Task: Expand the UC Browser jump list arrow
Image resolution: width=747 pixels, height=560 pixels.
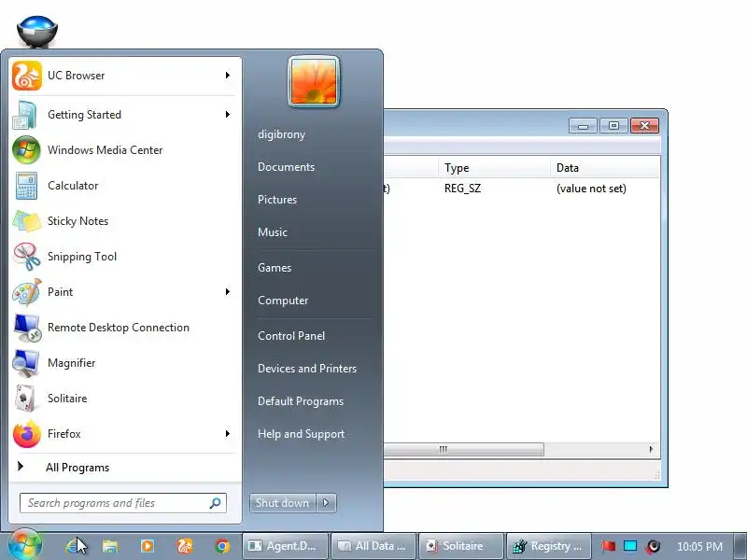Action: tap(228, 76)
